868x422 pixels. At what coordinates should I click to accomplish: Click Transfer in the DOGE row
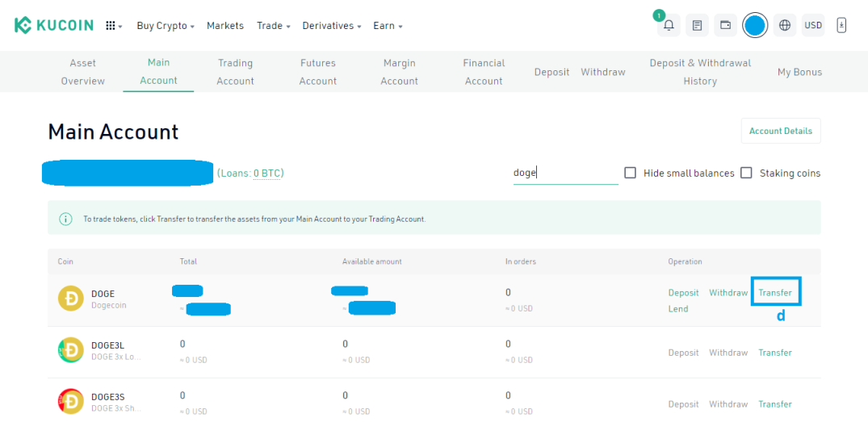click(775, 293)
